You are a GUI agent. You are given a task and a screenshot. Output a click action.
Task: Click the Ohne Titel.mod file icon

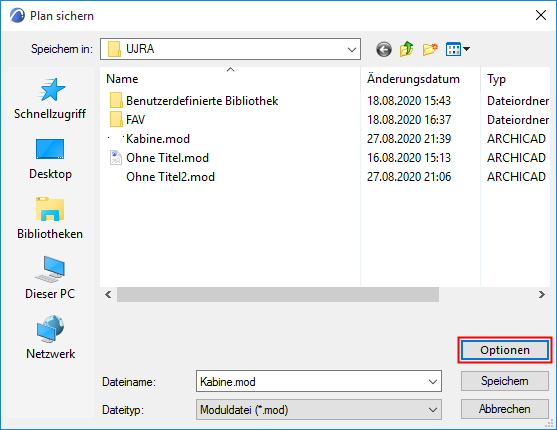coord(115,157)
